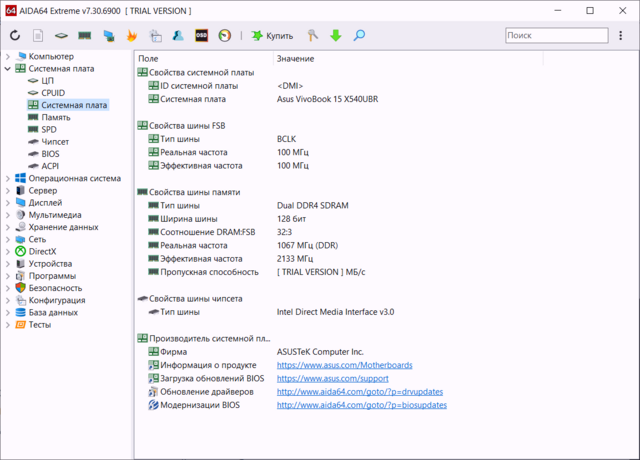Open the asus.com/Motherboards link
The image size is (640, 460).
pos(344,365)
